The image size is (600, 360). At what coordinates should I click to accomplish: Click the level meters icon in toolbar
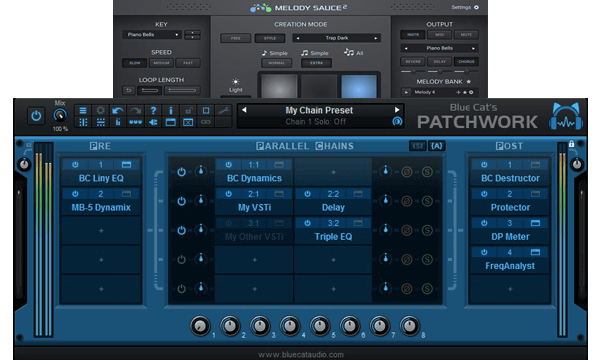[x=118, y=122]
